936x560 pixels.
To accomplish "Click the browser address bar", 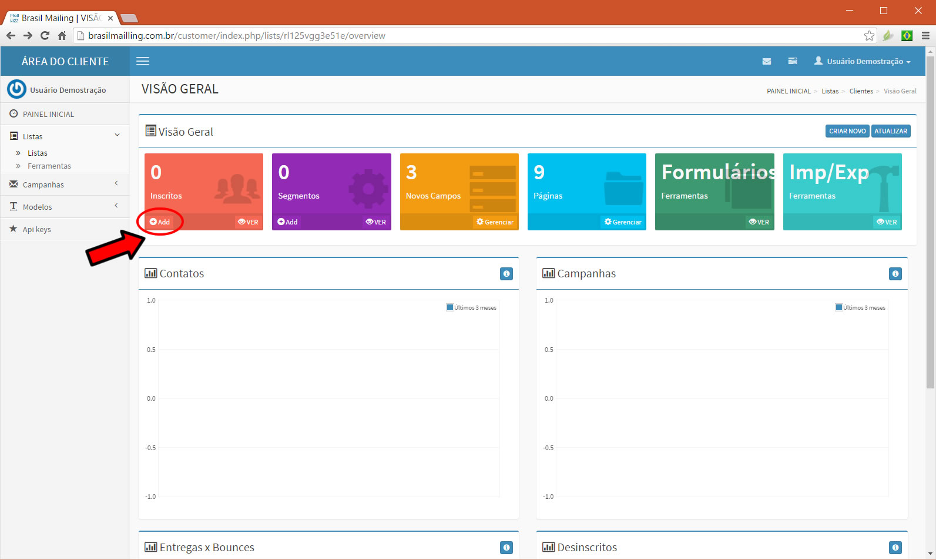I will [x=475, y=36].
